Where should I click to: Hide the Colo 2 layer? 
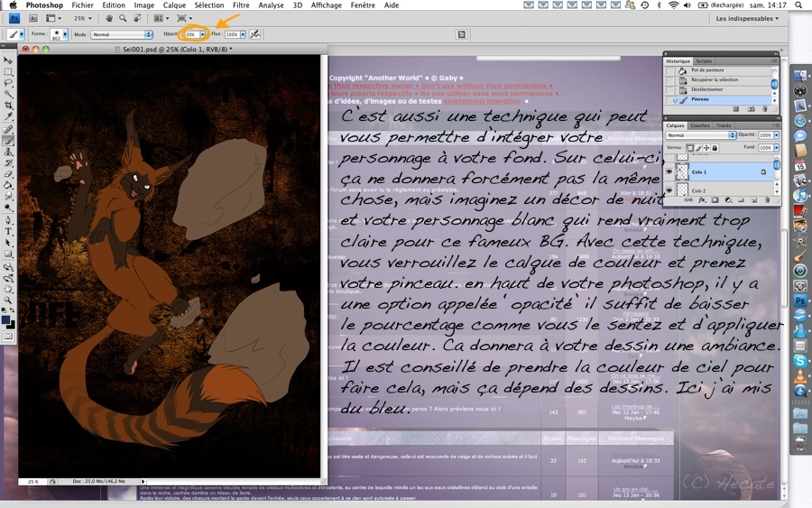669,190
